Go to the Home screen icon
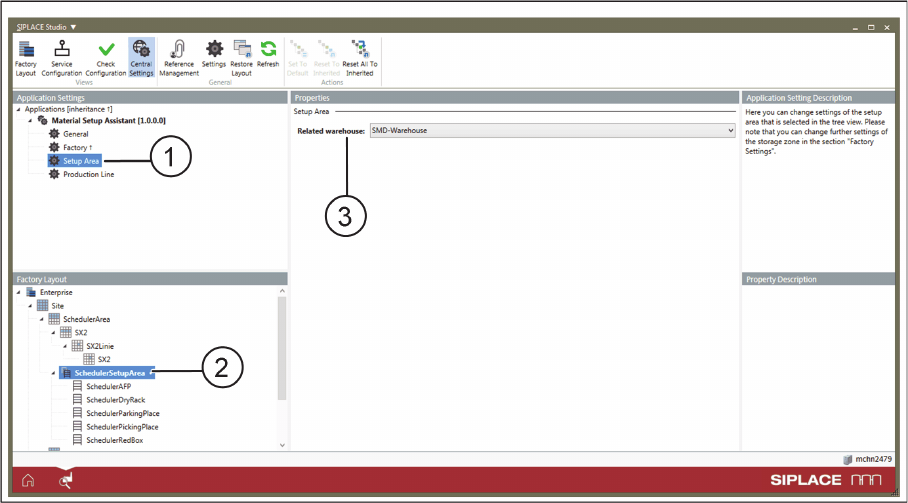 click(x=28, y=480)
